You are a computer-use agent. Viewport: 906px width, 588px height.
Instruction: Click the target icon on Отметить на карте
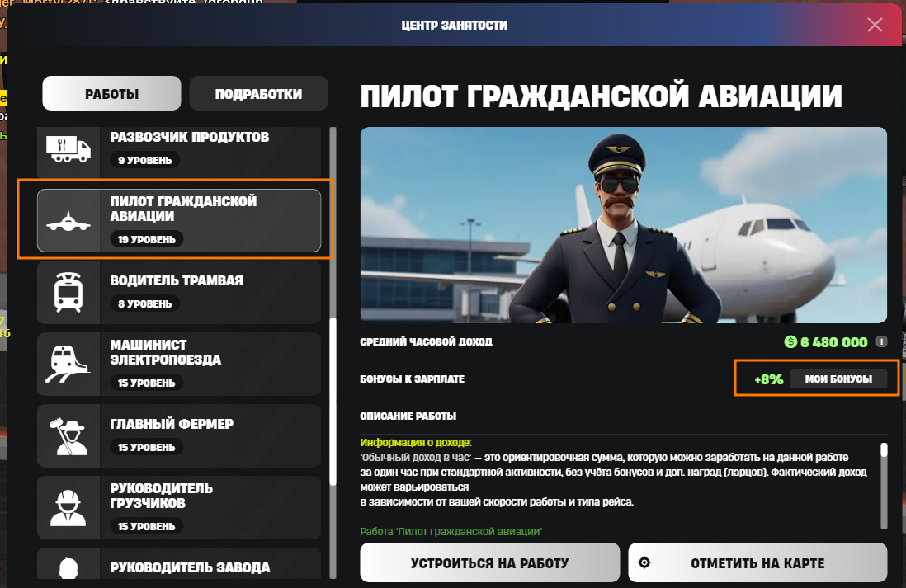click(x=644, y=562)
